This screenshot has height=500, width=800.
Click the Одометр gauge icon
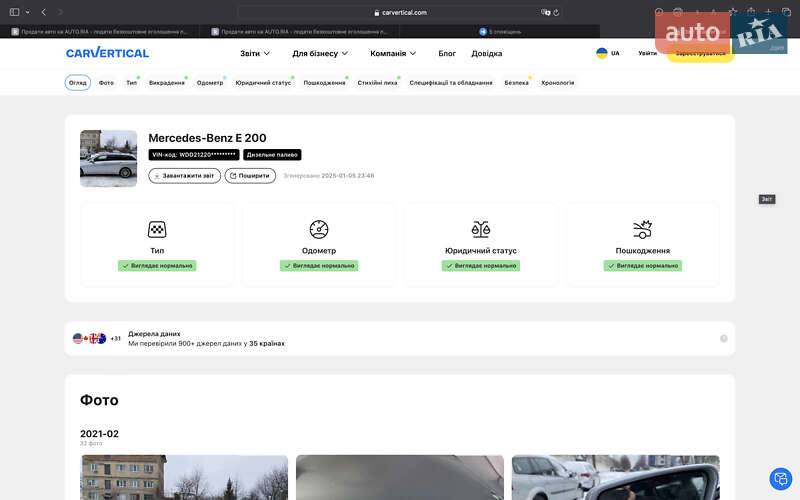coord(319,229)
